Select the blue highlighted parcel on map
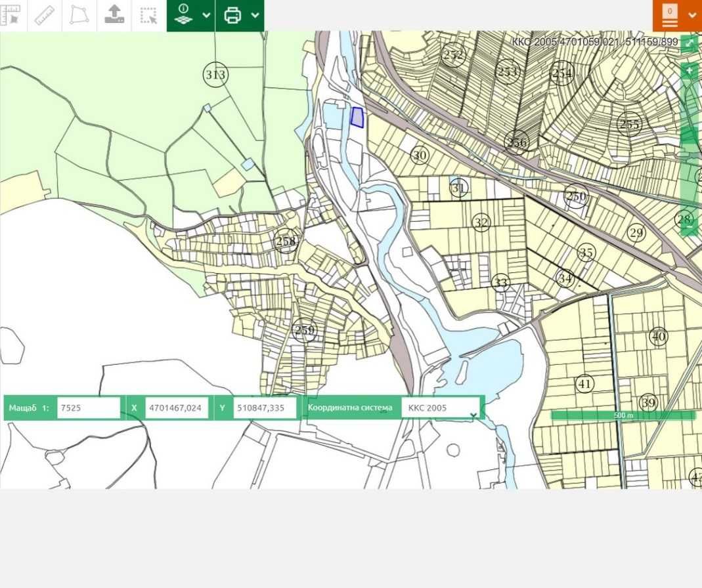Screen dimensions: 702x588 click(357, 117)
